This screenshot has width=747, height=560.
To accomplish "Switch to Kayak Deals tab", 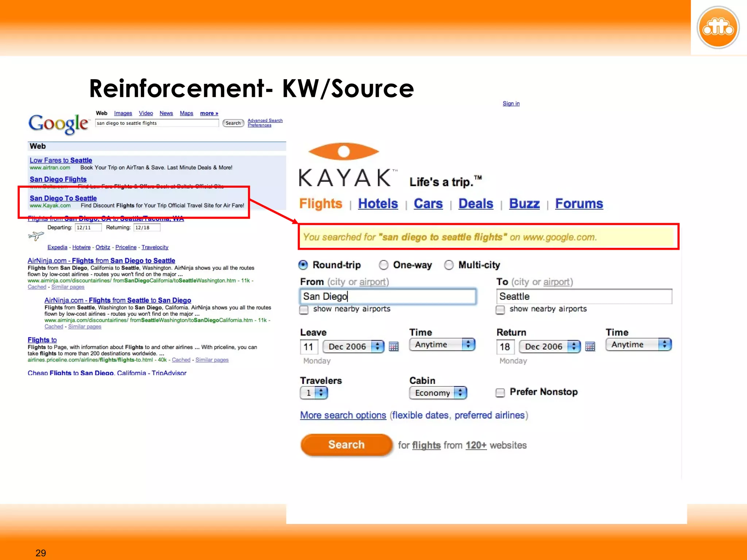I will pos(476,203).
